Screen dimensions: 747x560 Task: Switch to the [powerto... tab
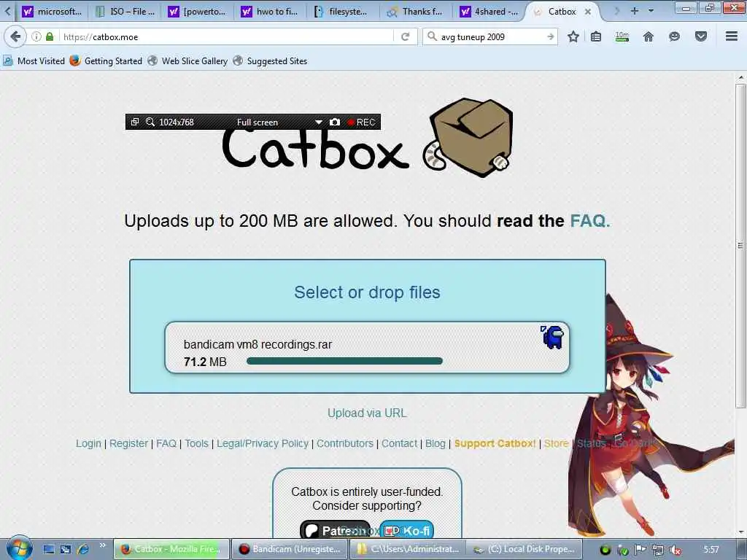point(198,12)
